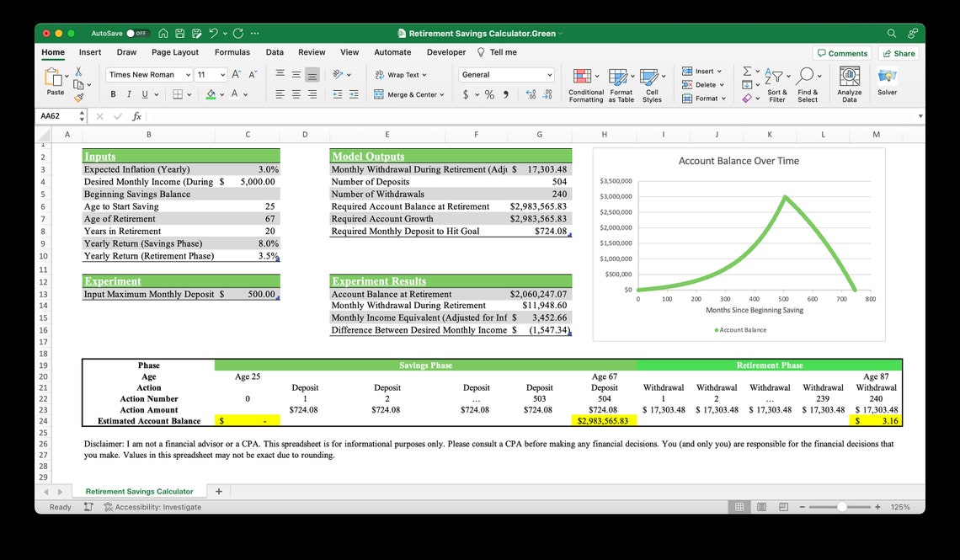Toggle bold formatting
This screenshot has height=560, width=960.
(113, 94)
